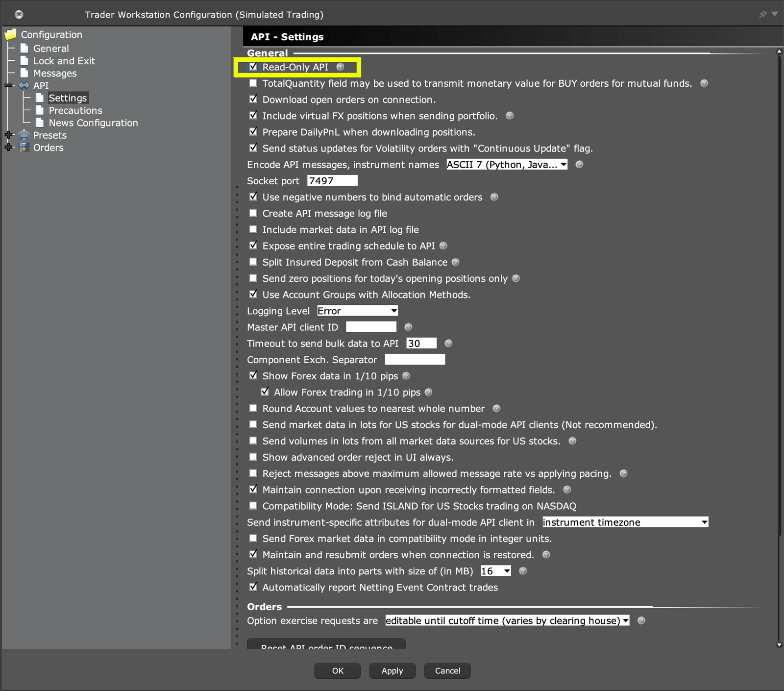The width and height of the screenshot is (784, 691).
Task: Click help icon next to Read-Only API
Action: click(340, 67)
